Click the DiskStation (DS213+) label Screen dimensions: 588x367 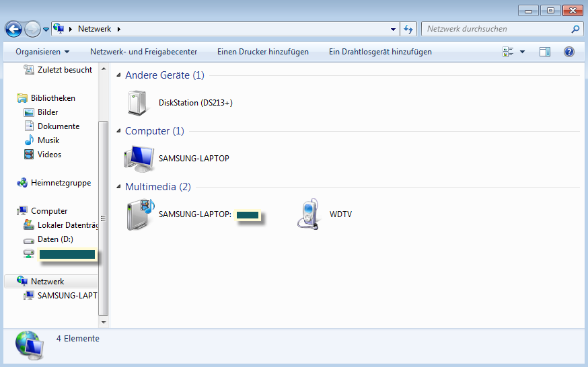coord(195,103)
